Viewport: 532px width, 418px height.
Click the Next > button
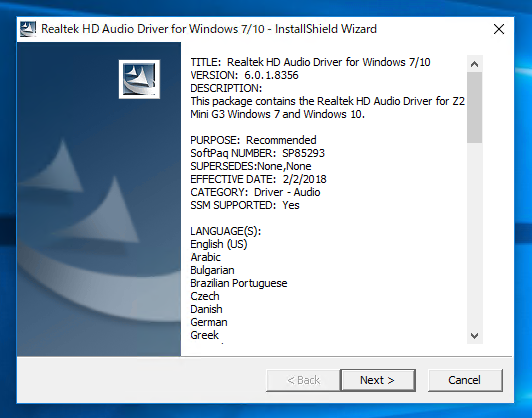378,380
